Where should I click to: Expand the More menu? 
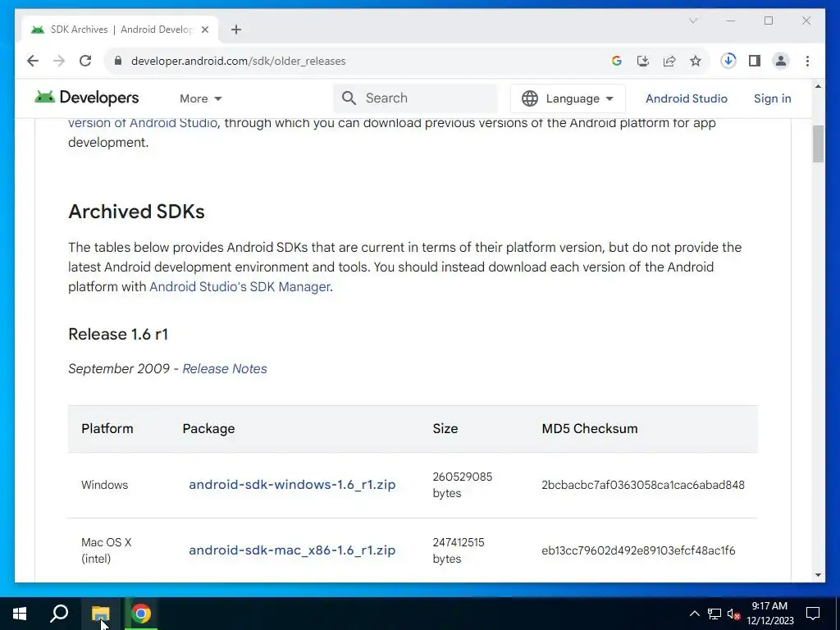pyautogui.click(x=200, y=98)
